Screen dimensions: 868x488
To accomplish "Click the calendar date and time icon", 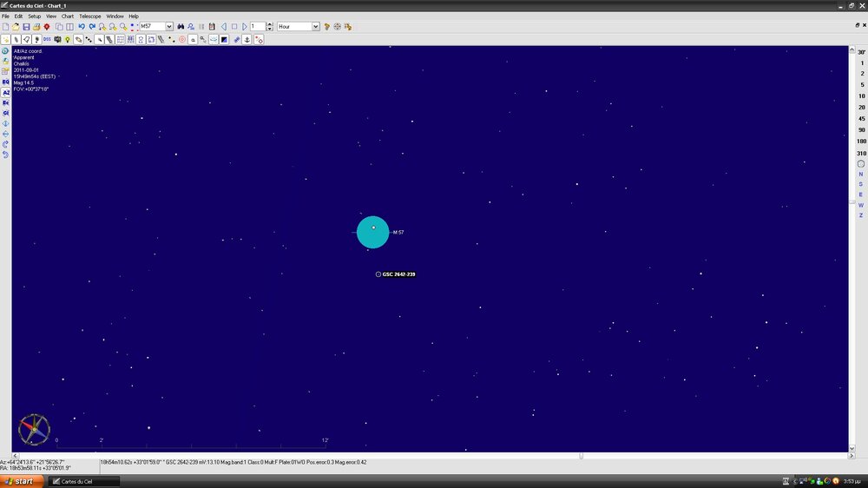I will (x=212, y=27).
